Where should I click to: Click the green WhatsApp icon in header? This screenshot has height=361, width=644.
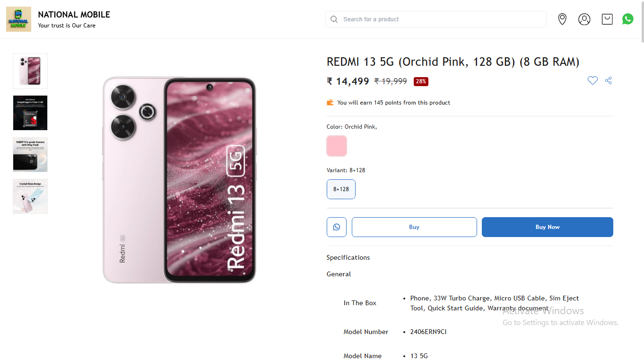point(628,19)
